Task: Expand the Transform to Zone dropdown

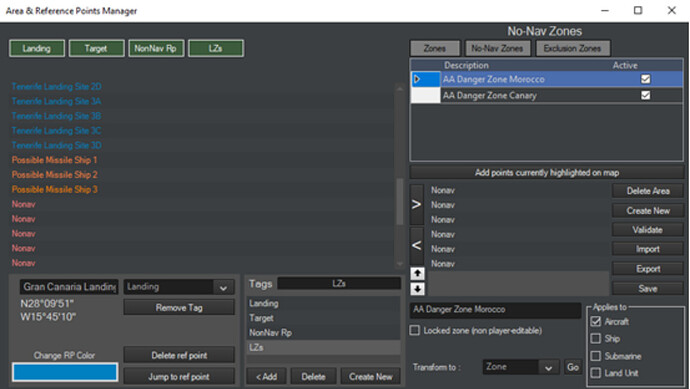Action: (x=548, y=367)
